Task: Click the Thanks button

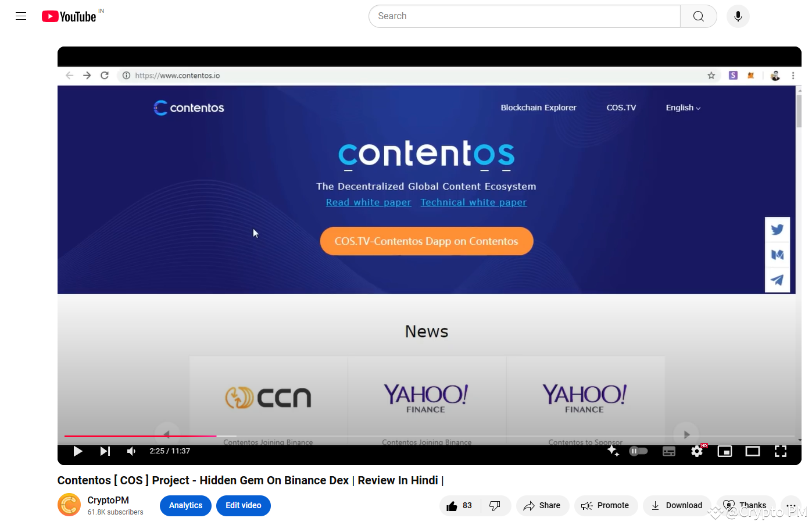Action: point(746,506)
